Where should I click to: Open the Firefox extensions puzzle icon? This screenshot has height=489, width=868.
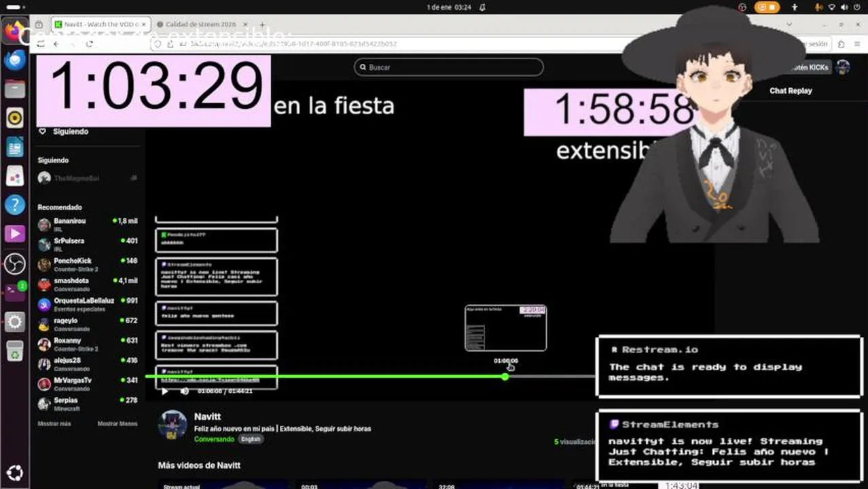click(841, 43)
